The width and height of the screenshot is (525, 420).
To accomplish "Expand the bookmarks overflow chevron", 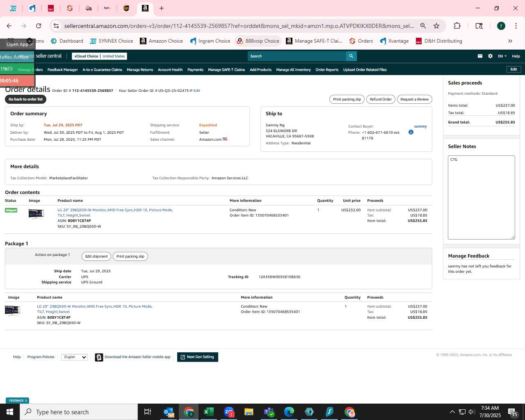I will pos(510,41).
